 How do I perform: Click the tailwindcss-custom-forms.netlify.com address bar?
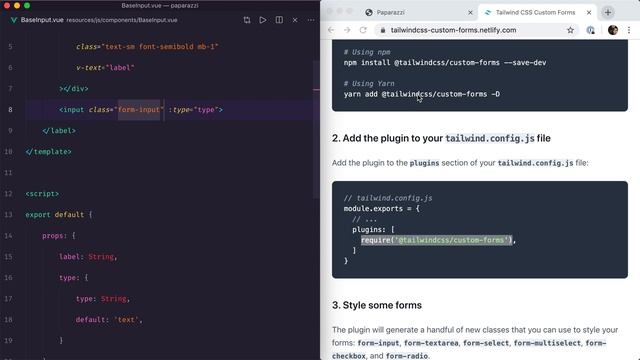coord(453,30)
